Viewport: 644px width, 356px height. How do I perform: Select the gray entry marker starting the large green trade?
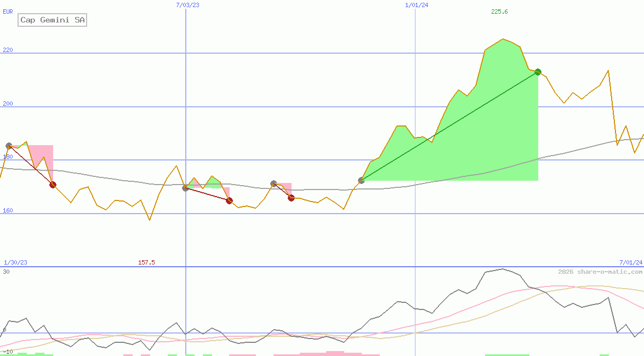pos(361,180)
